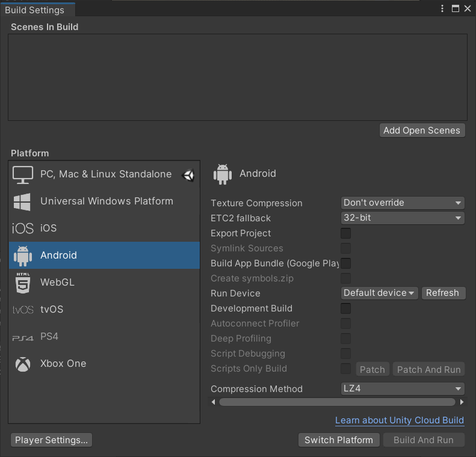Click the horizontal scrollbar thumb in Android settings
Viewport: 476px width, 457px height.
pyautogui.click(x=337, y=402)
